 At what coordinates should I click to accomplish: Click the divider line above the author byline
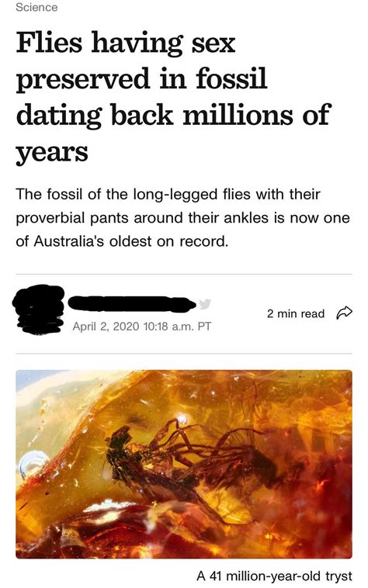pyautogui.click(x=184, y=274)
